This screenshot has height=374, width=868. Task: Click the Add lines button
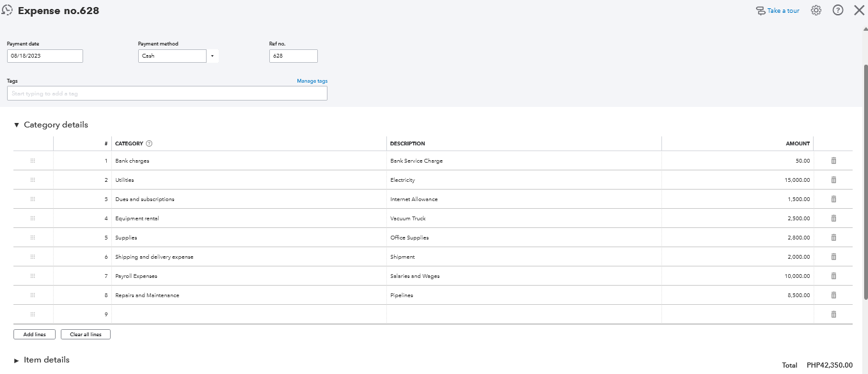(x=35, y=334)
